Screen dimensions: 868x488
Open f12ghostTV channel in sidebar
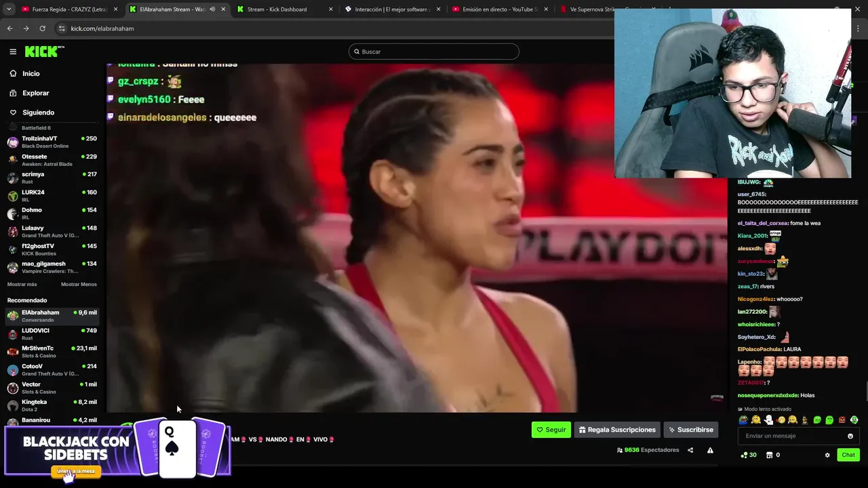pos(52,249)
